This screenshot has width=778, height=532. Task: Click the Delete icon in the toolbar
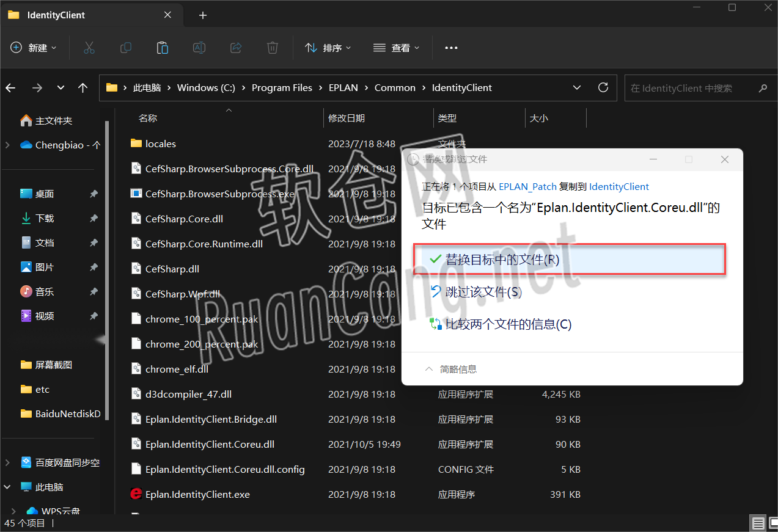[x=272, y=47]
